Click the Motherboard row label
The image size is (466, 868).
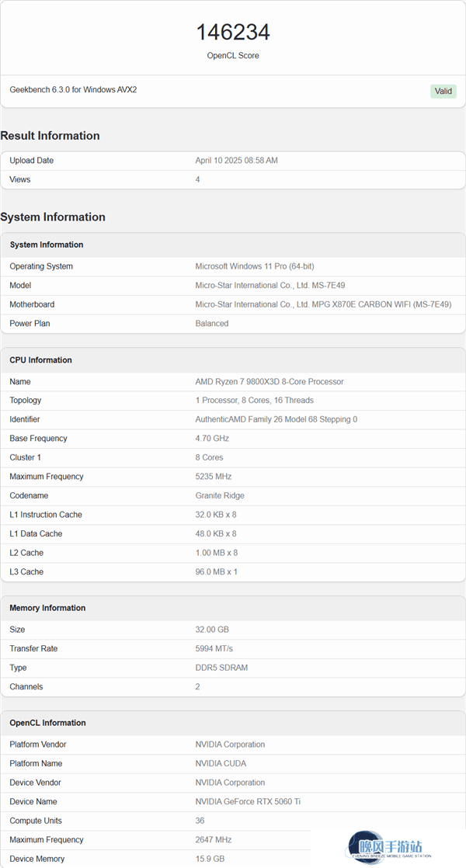pos(32,304)
